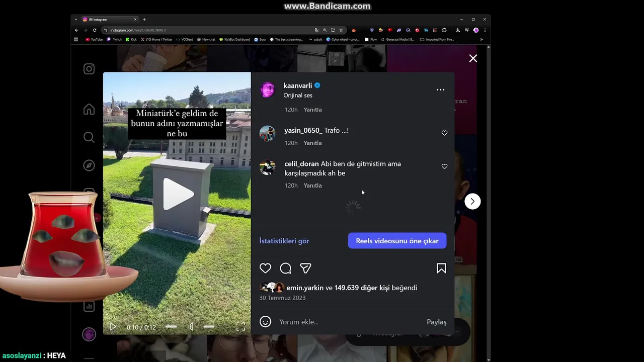Click the video progress slider
The height and width of the screenshot is (362, 644).
coord(171,327)
